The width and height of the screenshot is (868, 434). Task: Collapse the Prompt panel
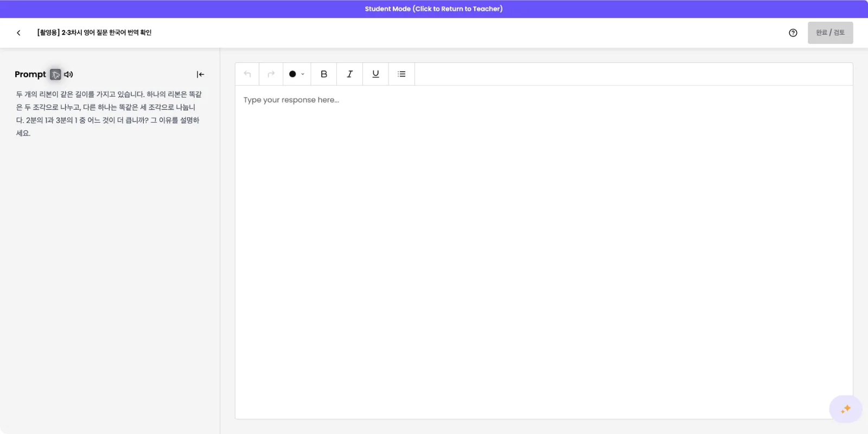click(x=200, y=74)
